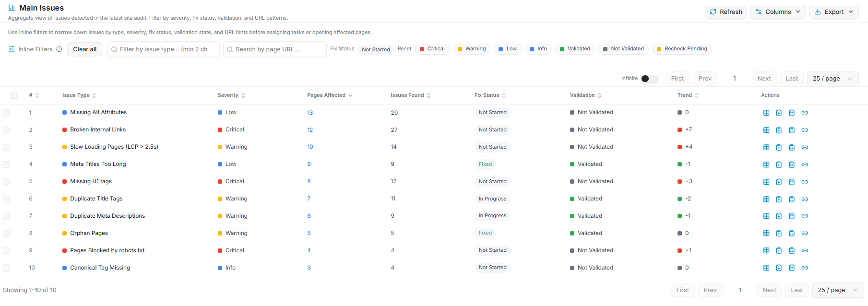Focus the Search by page URL field
868x306 pixels.
click(275, 49)
